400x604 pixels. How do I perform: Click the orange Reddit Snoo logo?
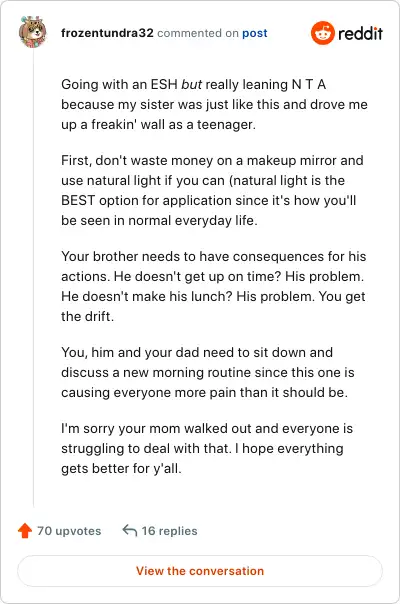coord(323,33)
